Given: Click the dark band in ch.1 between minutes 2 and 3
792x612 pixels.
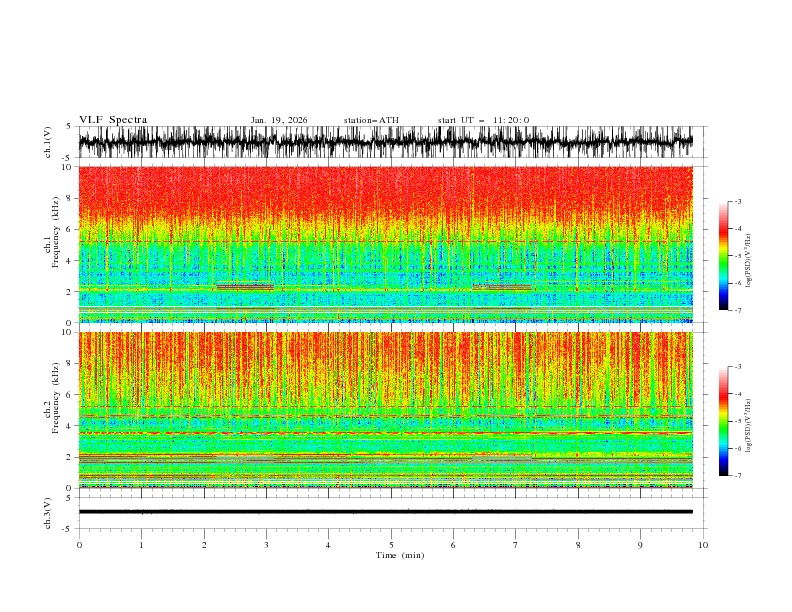Looking at the screenshot, I should point(244,287).
